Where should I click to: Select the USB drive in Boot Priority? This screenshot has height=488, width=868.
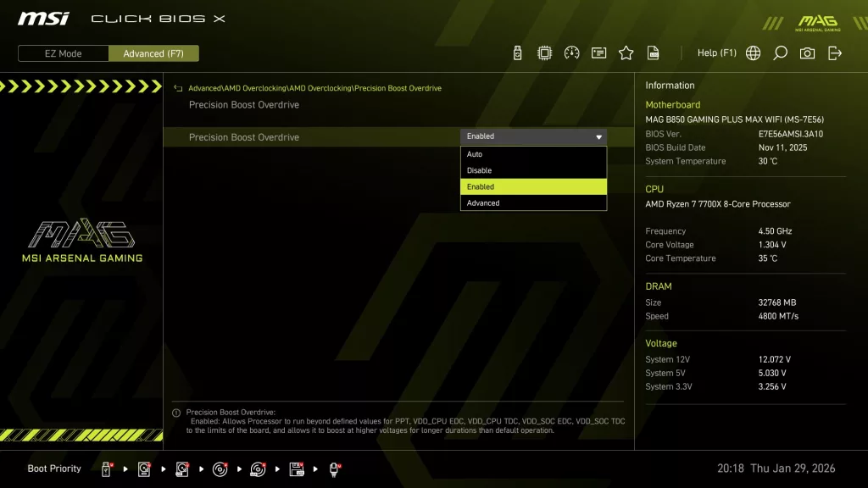point(104,469)
